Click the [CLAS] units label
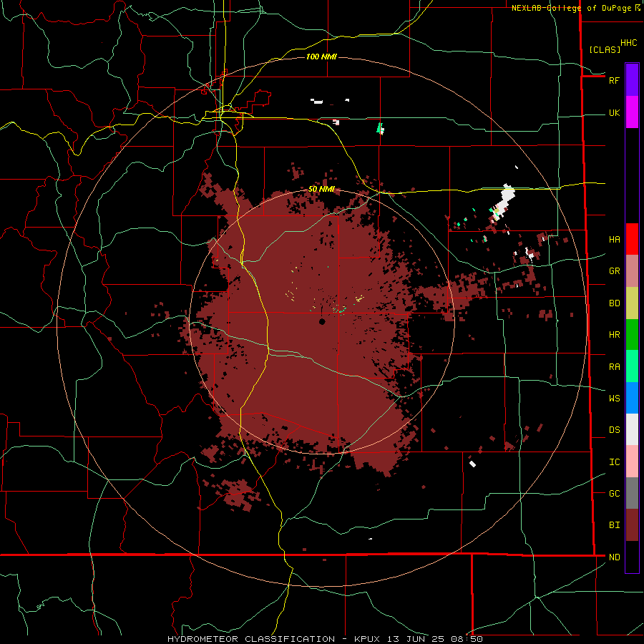 click(x=605, y=49)
